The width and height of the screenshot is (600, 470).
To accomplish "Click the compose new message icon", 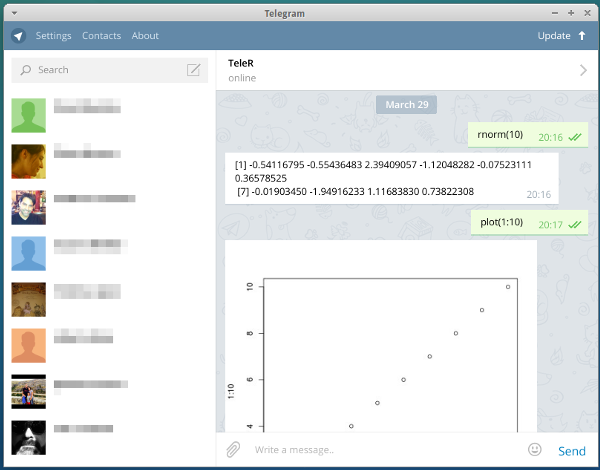I will [194, 70].
